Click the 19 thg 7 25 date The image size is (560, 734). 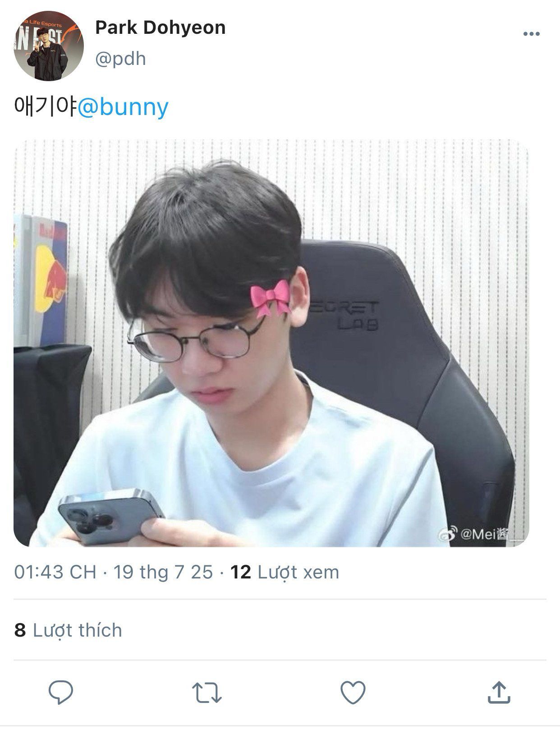tap(163, 572)
